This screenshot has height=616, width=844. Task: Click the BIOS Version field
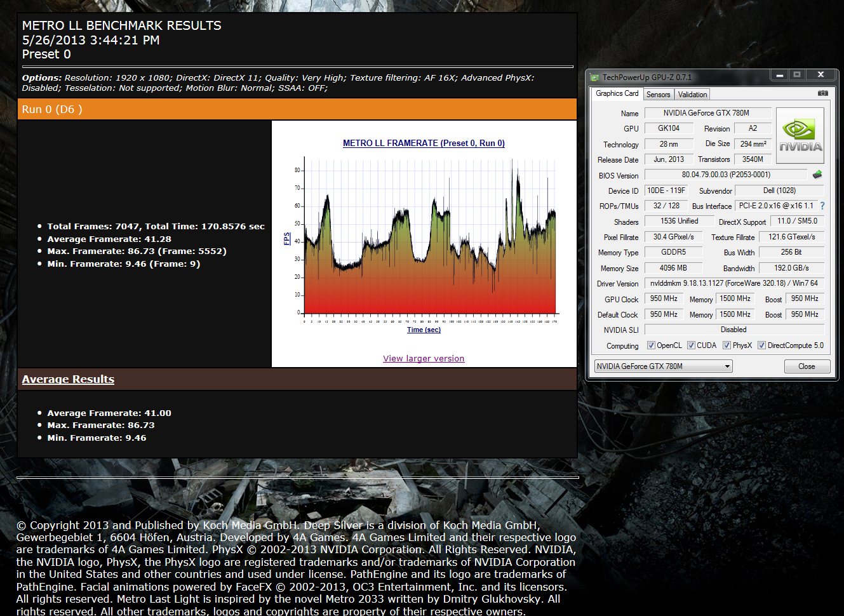point(726,175)
